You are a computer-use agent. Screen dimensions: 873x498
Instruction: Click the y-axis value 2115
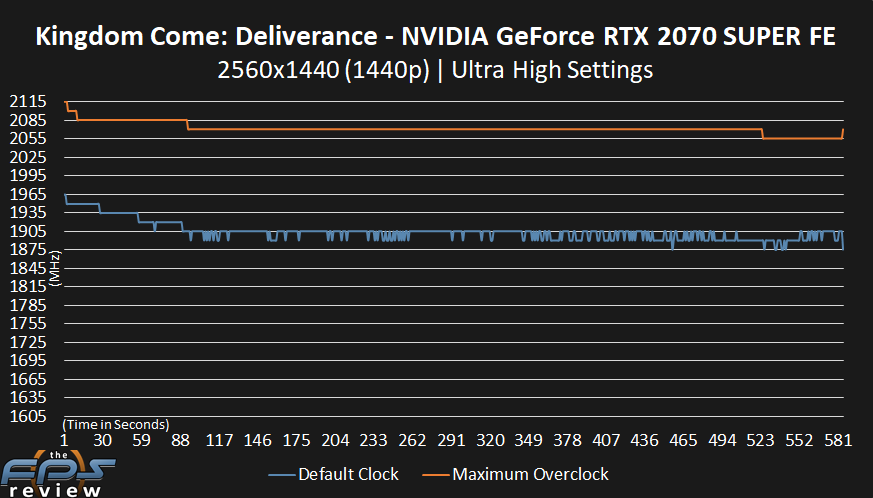click(x=28, y=101)
